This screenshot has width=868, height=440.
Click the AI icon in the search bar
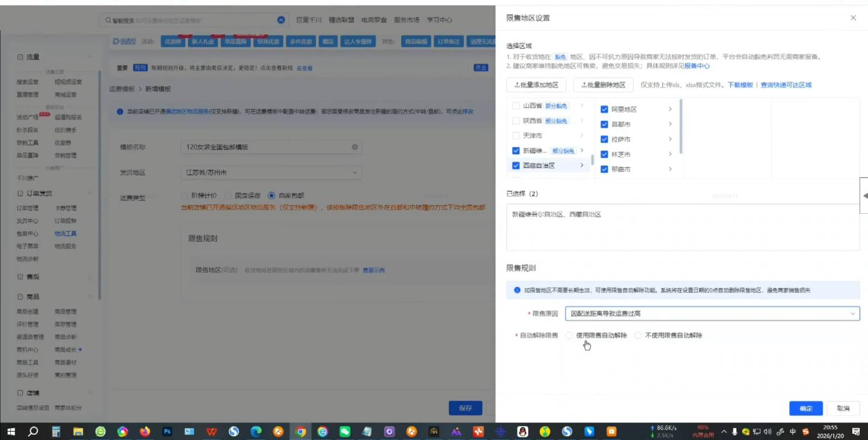(x=281, y=20)
